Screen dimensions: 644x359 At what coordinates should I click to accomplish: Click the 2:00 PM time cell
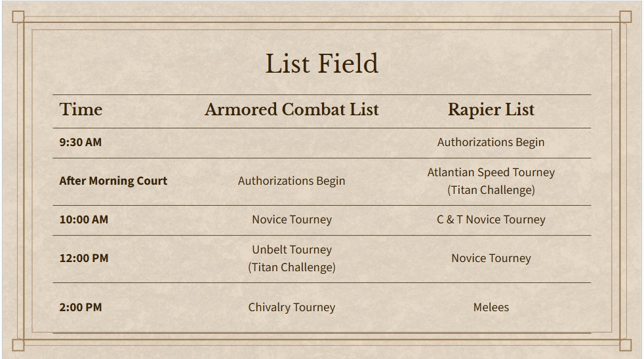click(81, 307)
